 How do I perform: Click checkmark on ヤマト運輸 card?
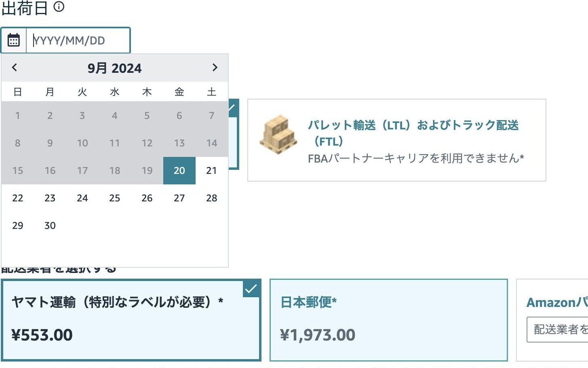(x=251, y=289)
